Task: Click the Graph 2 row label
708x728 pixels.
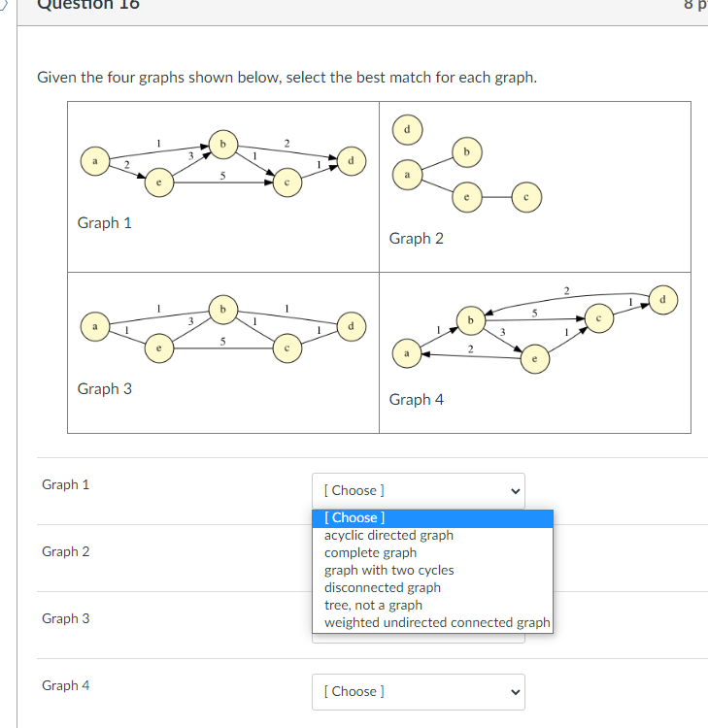Action: point(65,551)
